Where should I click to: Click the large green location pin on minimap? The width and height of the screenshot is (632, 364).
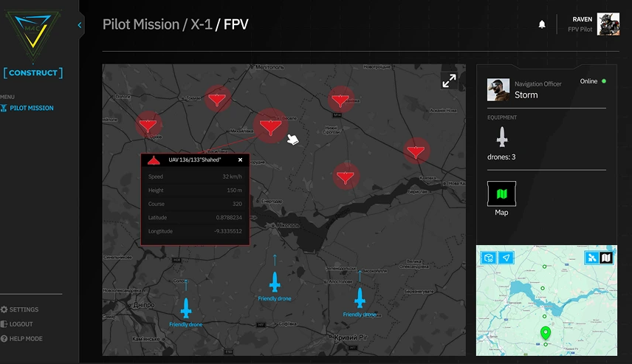546,332
